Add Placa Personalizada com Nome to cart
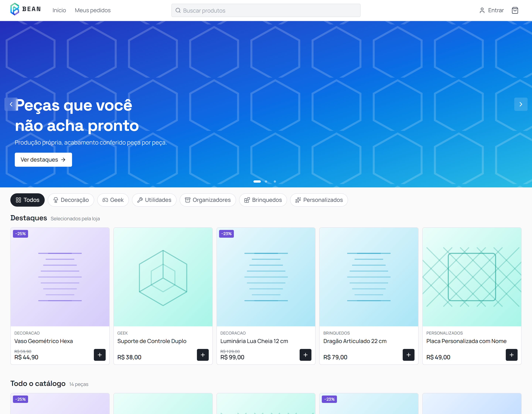This screenshot has width=532, height=414. click(511, 355)
